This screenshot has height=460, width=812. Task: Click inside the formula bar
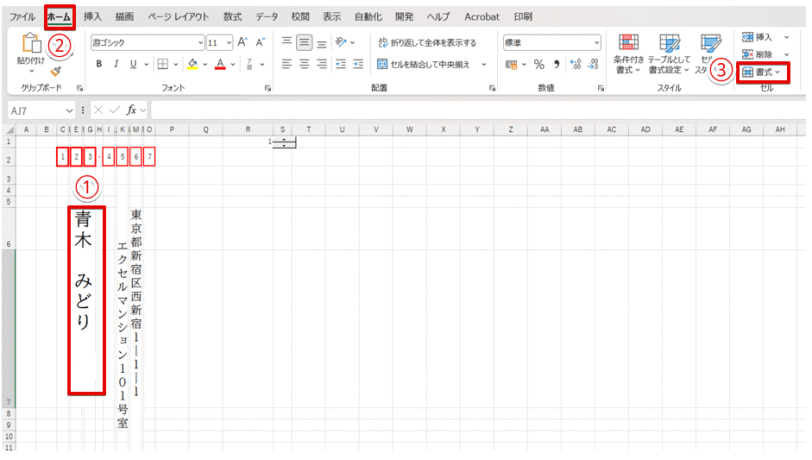pyautogui.click(x=477, y=110)
